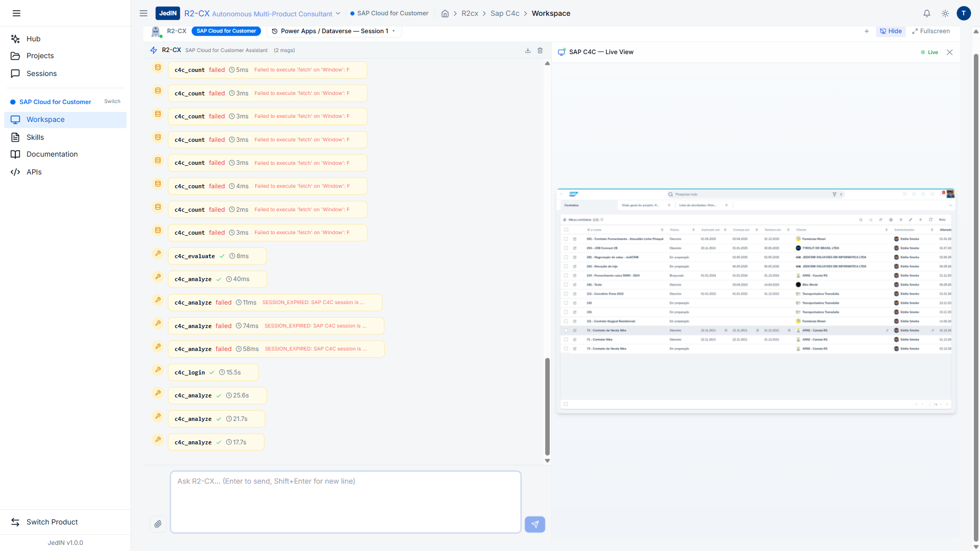Click the paperclip attach file icon
The height and width of the screenshot is (551, 980).
pos(158,524)
